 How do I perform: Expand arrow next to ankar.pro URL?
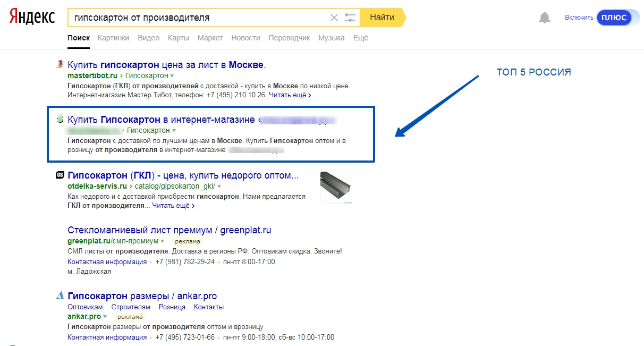(x=105, y=317)
